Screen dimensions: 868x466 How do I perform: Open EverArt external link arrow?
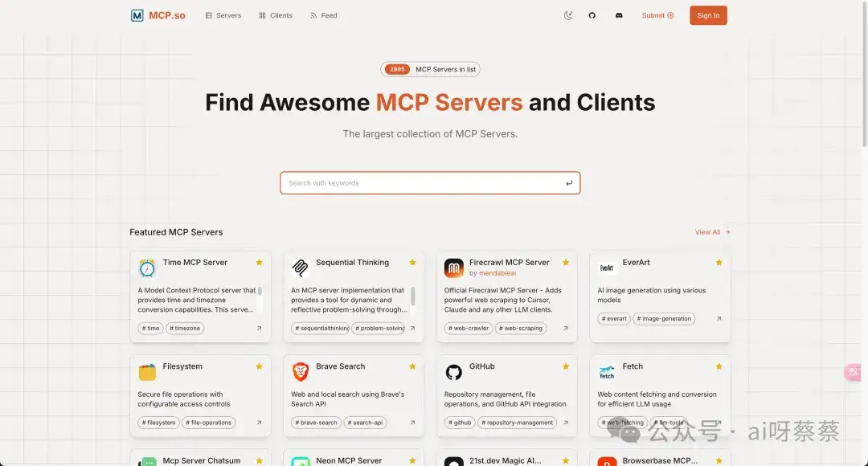tap(719, 319)
